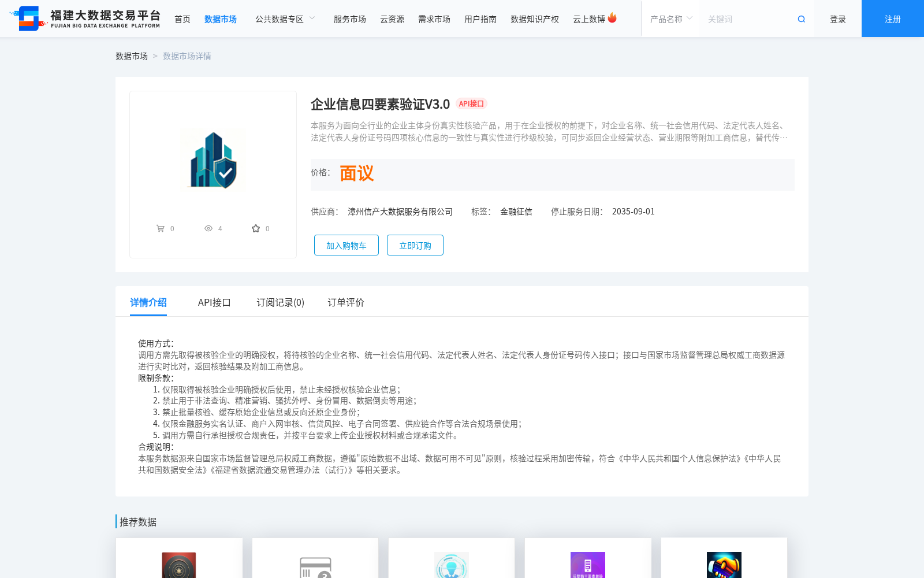Open the handshake recommended data card thumbnail
The width and height of the screenshot is (924, 578).
click(724, 565)
